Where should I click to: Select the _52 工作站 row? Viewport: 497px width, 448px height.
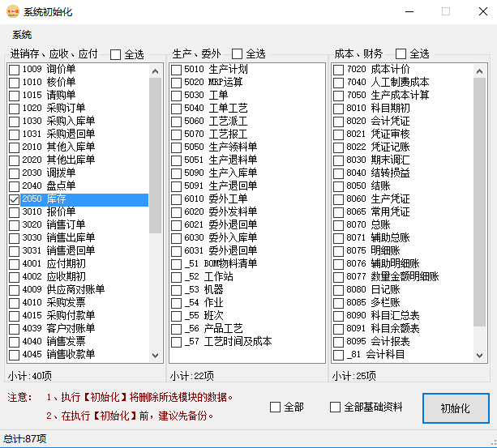click(247, 277)
